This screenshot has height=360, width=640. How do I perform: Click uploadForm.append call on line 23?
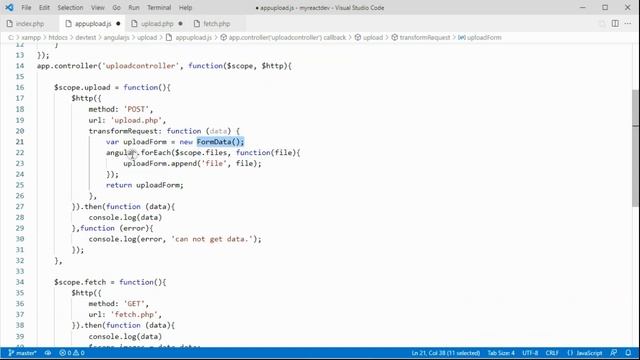192,164
